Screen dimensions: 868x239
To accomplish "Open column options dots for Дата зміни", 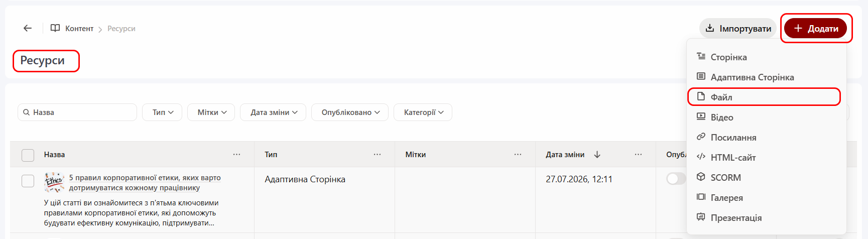I will (638, 154).
